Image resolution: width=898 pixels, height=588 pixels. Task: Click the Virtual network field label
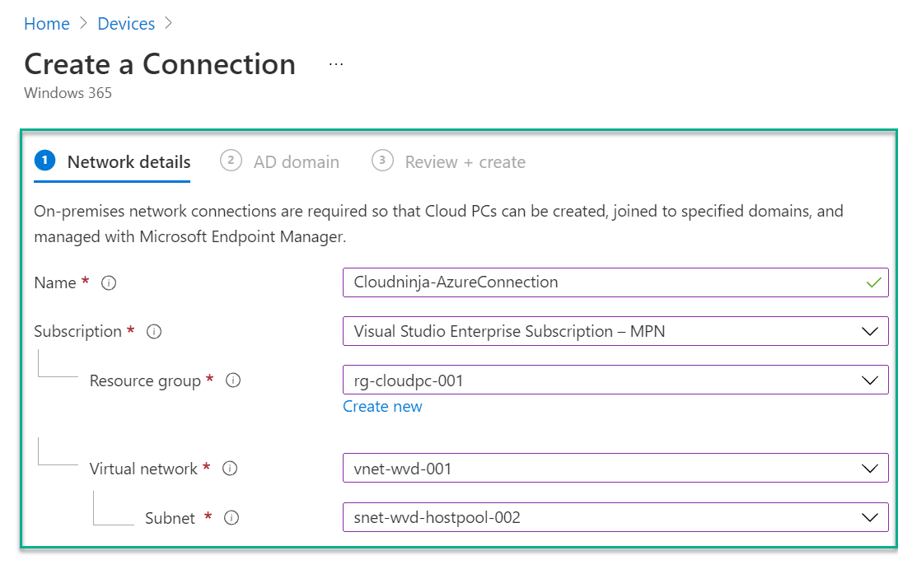[143, 469]
